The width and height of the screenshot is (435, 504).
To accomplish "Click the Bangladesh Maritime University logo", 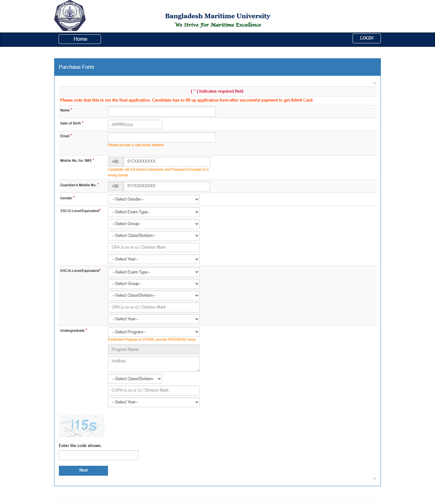I will (70, 16).
